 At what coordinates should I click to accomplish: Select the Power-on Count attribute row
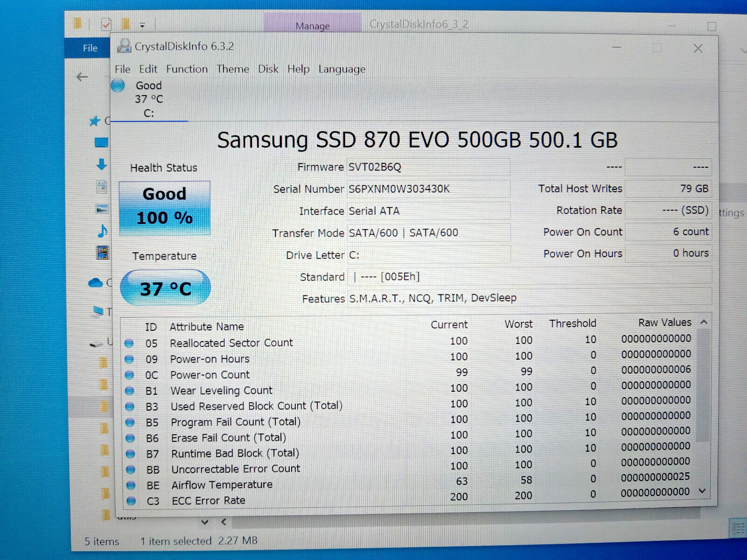(x=409, y=373)
